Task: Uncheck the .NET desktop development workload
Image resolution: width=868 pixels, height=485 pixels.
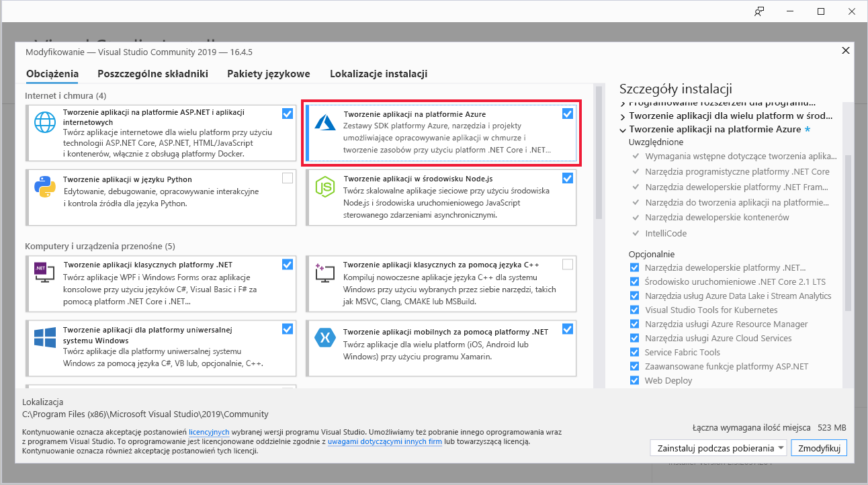Action: click(288, 264)
